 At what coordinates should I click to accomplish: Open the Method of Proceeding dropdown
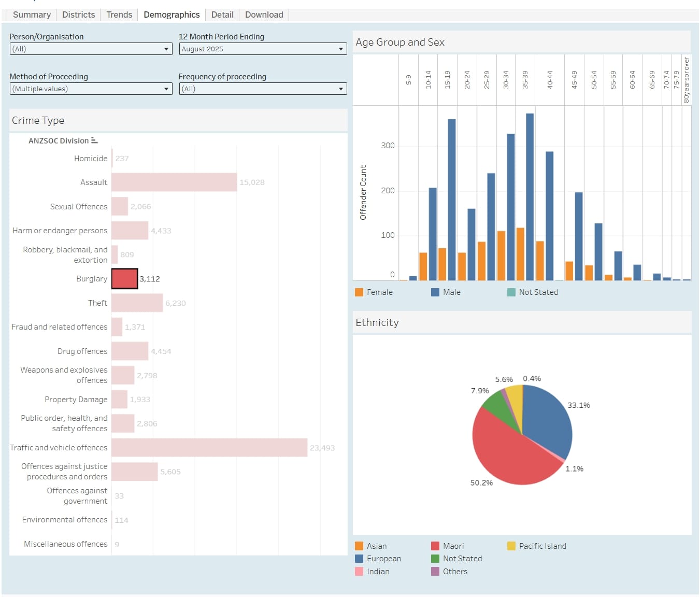[x=91, y=89]
